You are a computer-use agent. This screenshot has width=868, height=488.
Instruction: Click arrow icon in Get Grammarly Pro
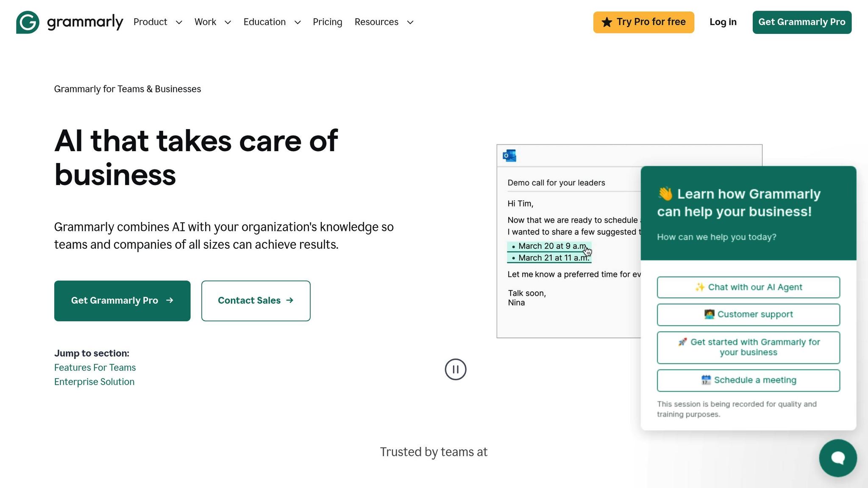coord(170,300)
